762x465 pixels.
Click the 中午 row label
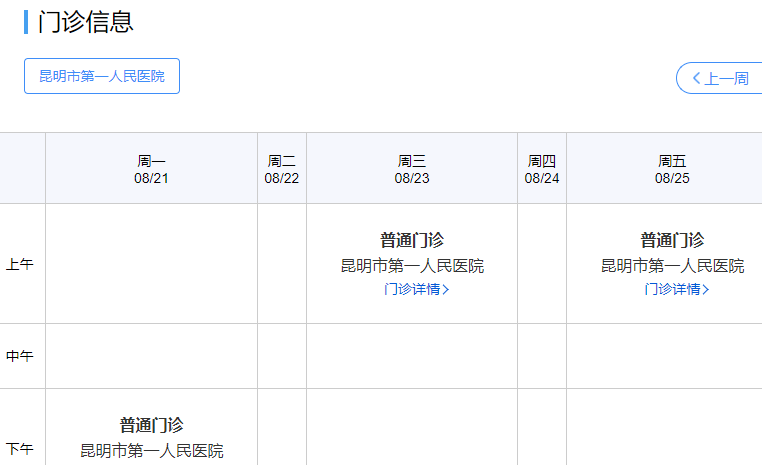[20, 356]
